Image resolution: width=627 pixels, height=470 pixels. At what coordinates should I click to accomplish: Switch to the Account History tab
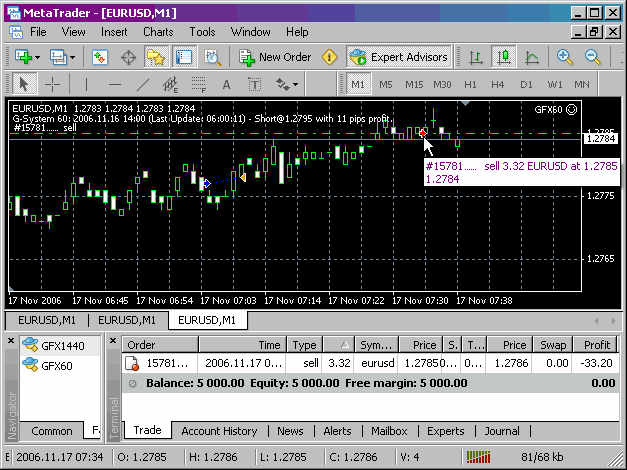[x=219, y=431]
